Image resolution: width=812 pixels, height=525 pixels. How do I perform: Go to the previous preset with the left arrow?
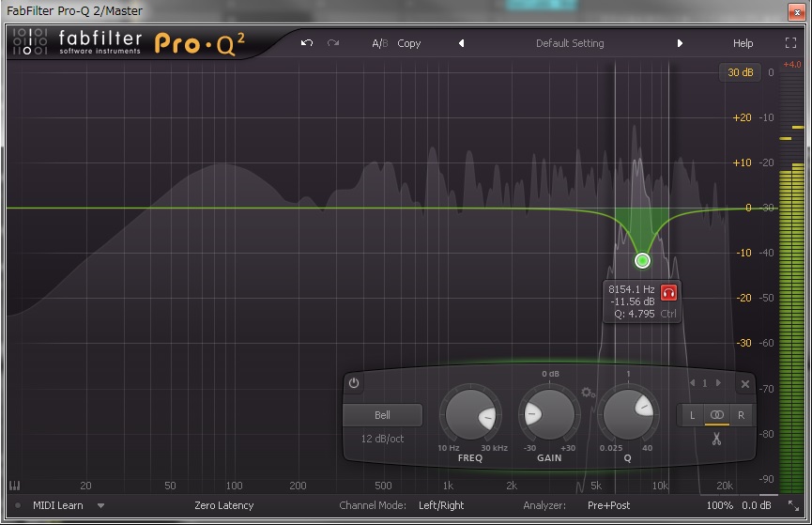click(462, 43)
